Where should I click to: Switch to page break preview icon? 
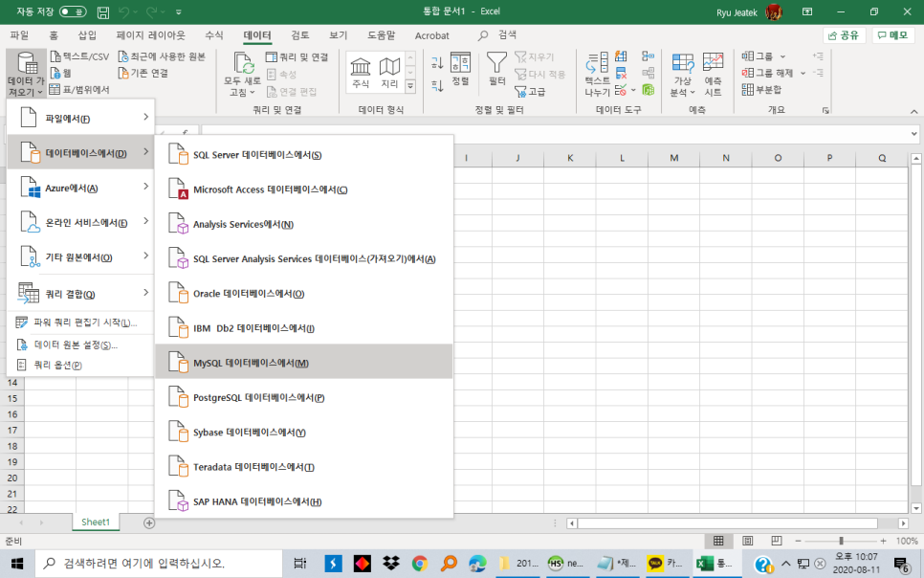point(776,541)
